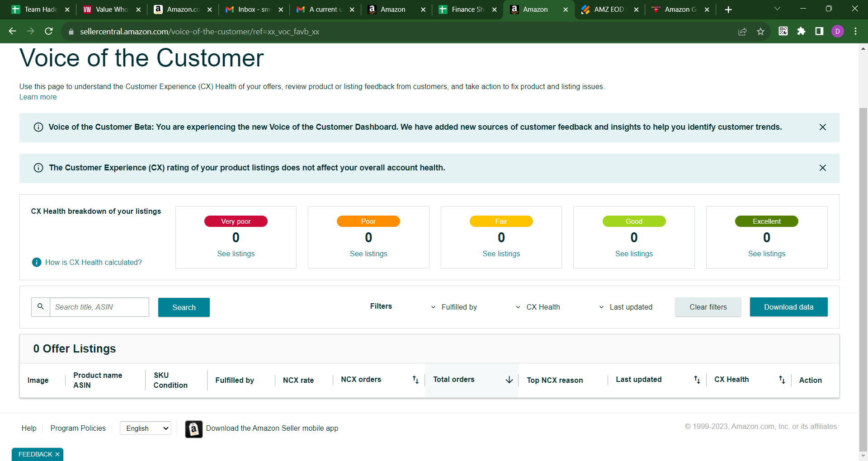868x461 pixels.
Task: Open the Chrome profile avatar D
Action: (x=838, y=31)
